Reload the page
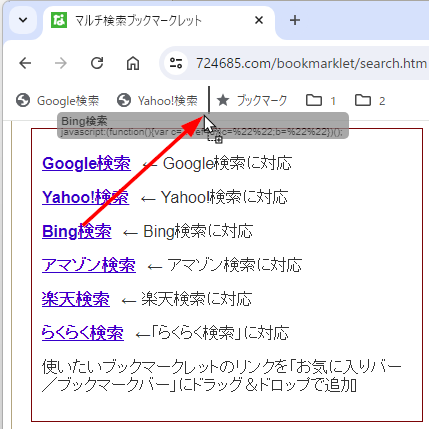This screenshot has width=429, height=429. point(97,63)
